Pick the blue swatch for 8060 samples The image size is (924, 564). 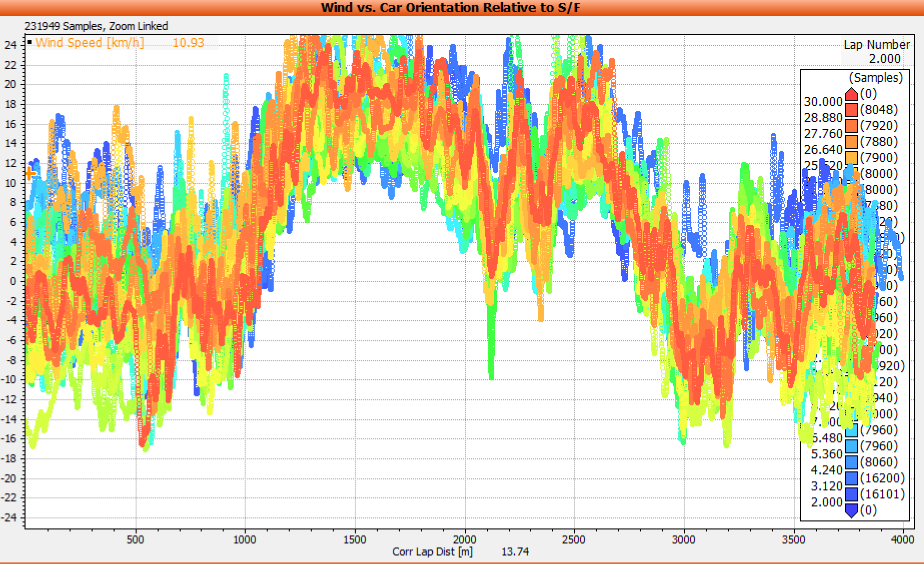tap(851, 462)
